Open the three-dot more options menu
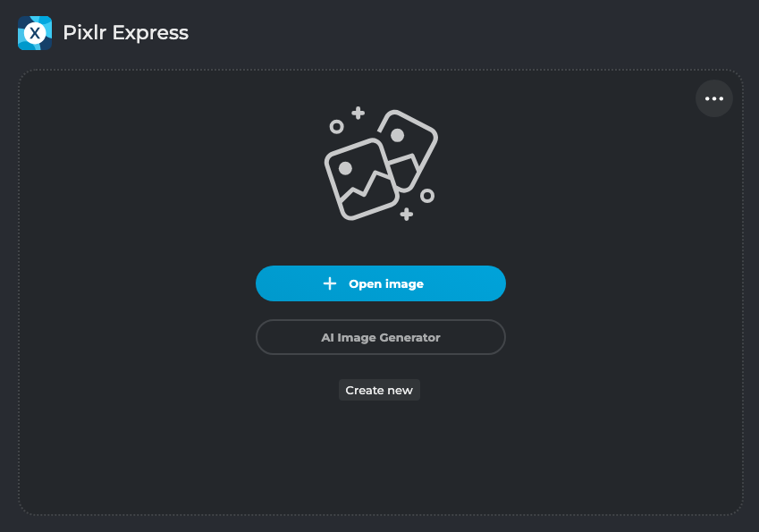This screenshot has width=759, height=532. click(714, 98)
